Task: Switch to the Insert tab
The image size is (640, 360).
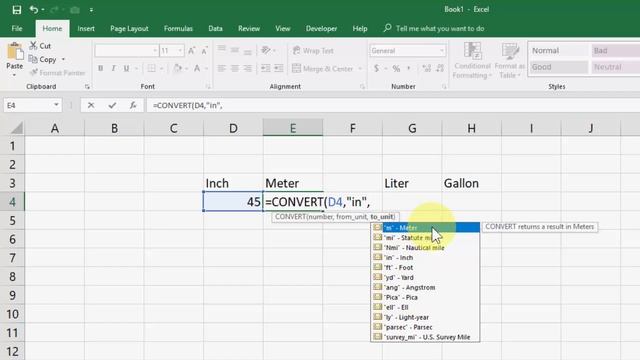Action: (x=86, y=29)
